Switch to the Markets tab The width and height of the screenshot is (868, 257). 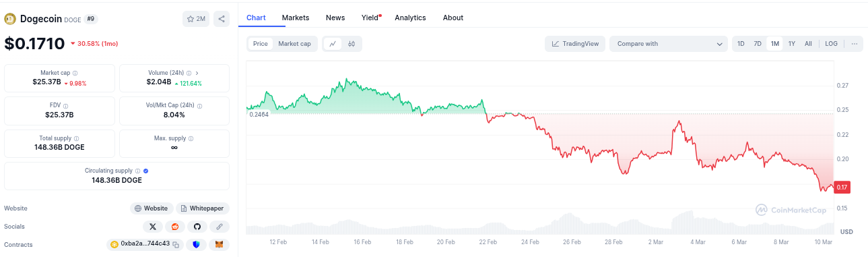[296, 18]
